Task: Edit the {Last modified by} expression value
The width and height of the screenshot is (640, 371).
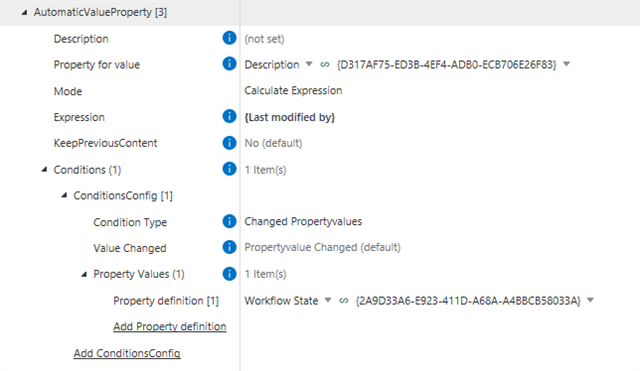Action: 289,117
